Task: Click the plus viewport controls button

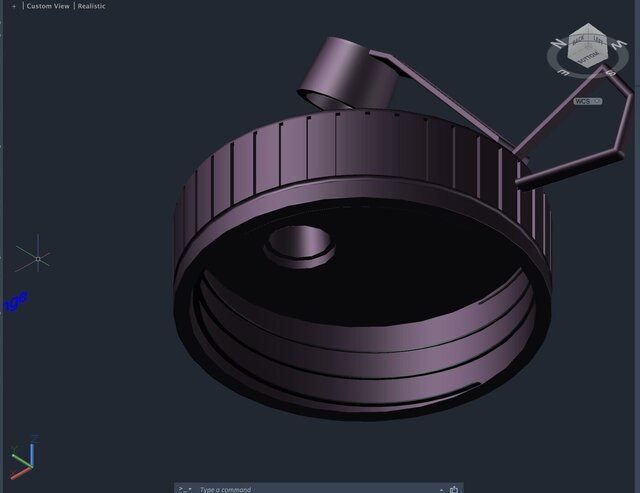Action: (x=14, y=6)
